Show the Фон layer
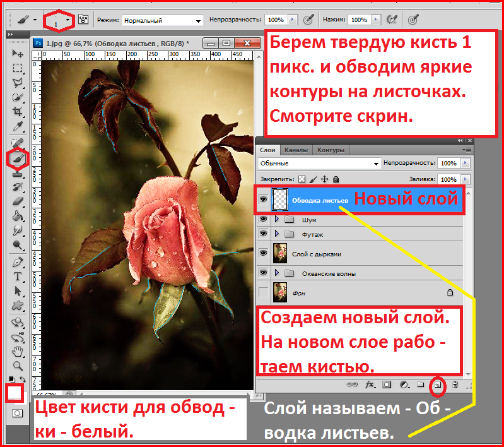Image resolution: width=504 pixels, height=447 pixels. [263, 292]
